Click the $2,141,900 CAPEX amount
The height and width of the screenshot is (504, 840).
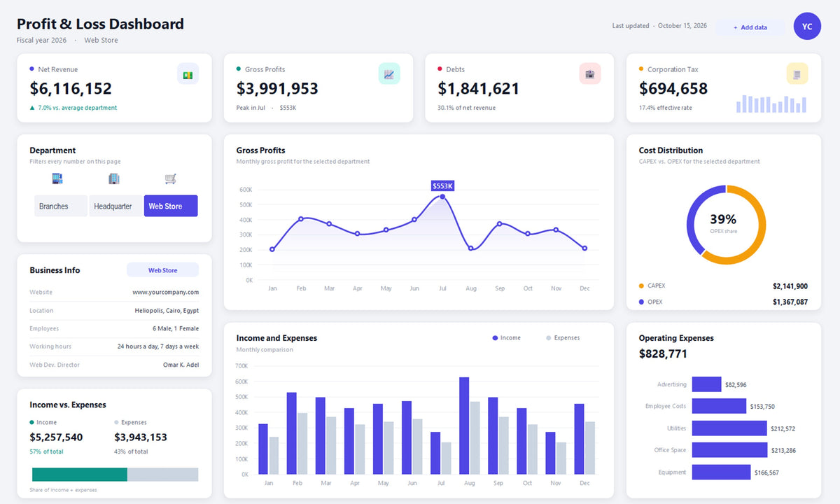click(x=790, y=286)
